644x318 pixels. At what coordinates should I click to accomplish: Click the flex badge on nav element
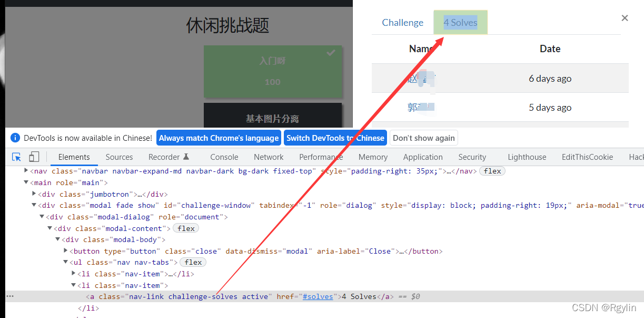click(492, 171)
